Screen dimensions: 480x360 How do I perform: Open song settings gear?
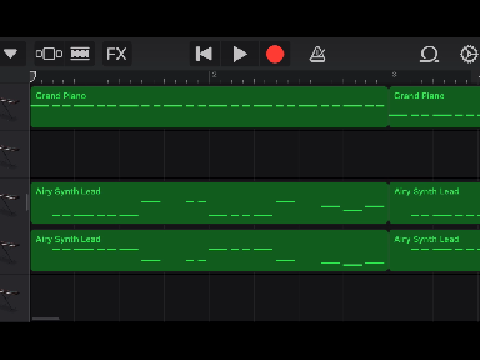coord(469,54)
